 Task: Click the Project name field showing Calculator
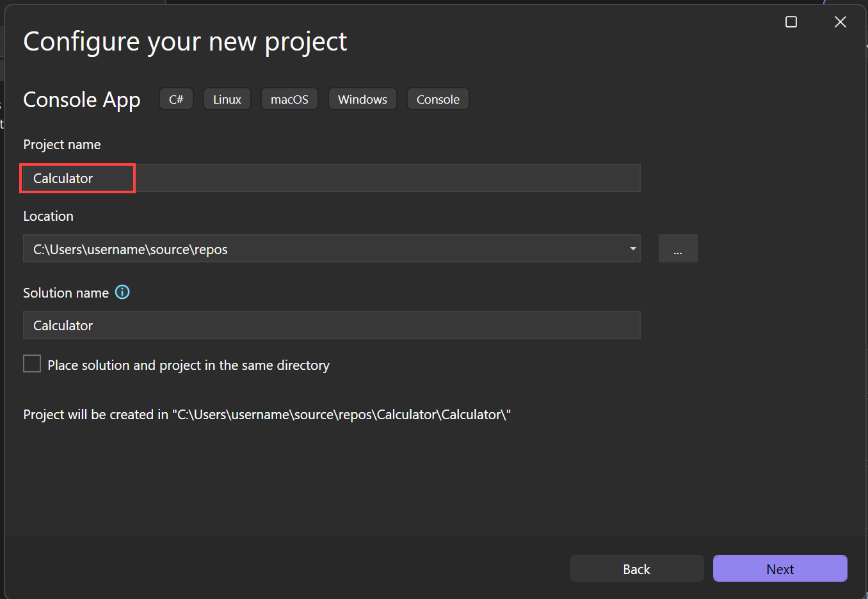pos(256,178)
